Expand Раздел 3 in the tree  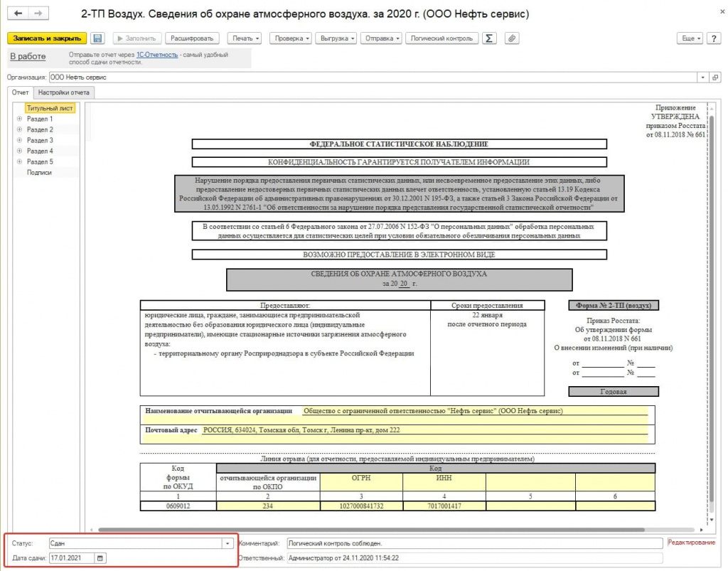[19, 140]
